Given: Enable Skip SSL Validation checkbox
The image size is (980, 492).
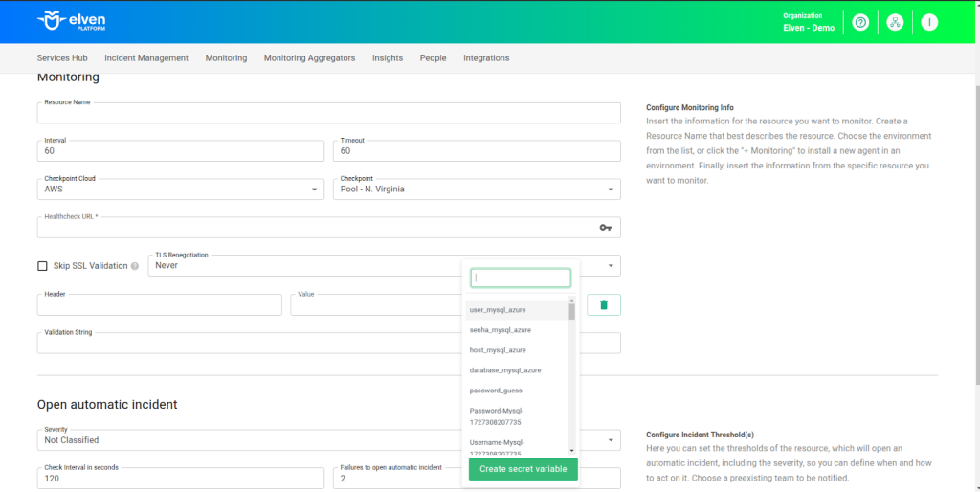Looking at the screenshot, I should pyautogui.click(x=42, y=266).
